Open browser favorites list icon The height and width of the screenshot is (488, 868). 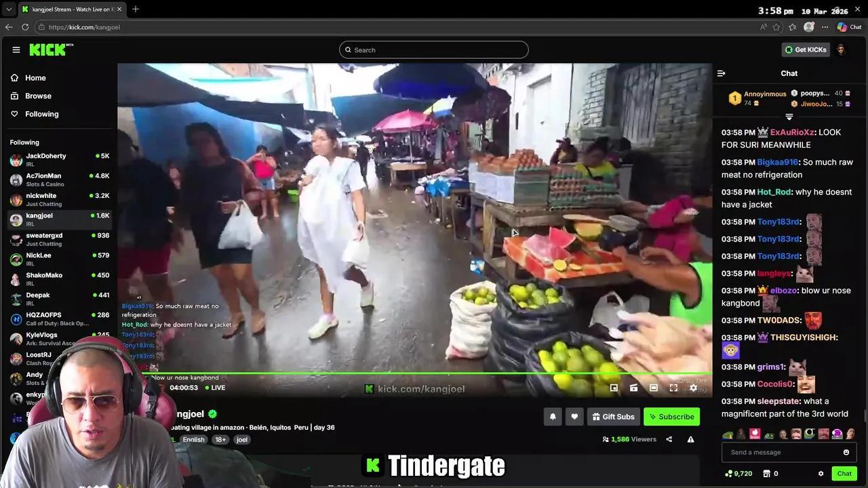tap(792, 27)
